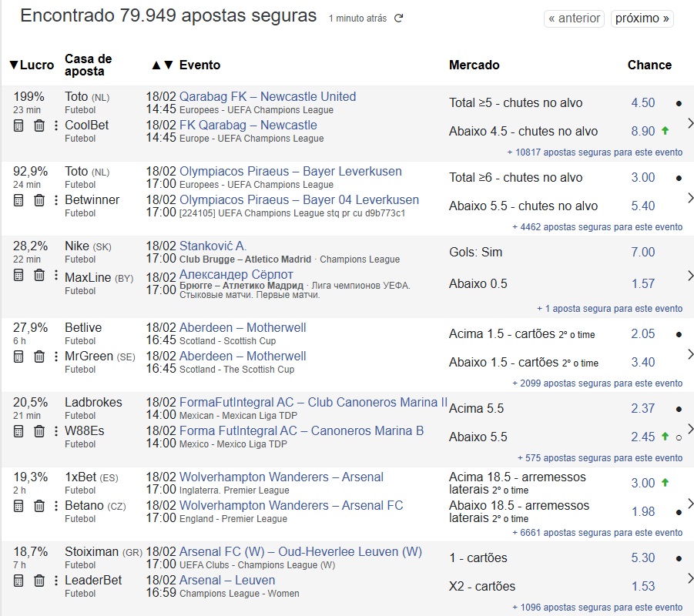
Task: Open calculator for the 18,7% Stoiximan row
Action: pyautogui.click(x=18, y=581)
